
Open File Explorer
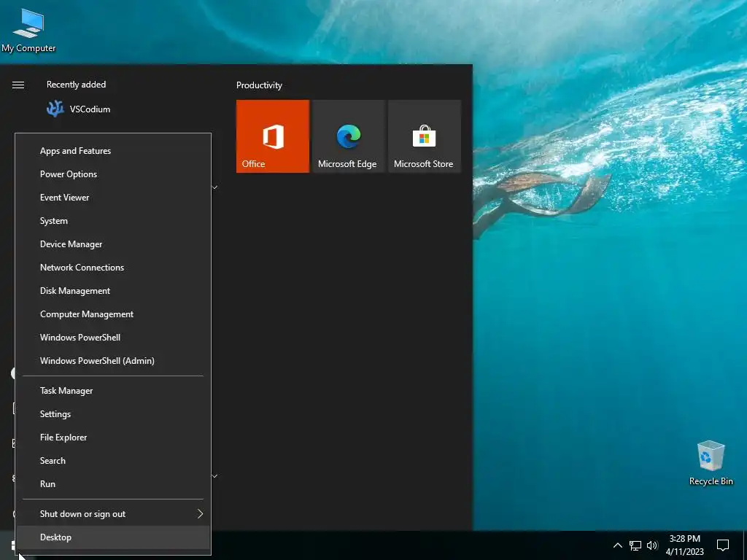(113, 437)
